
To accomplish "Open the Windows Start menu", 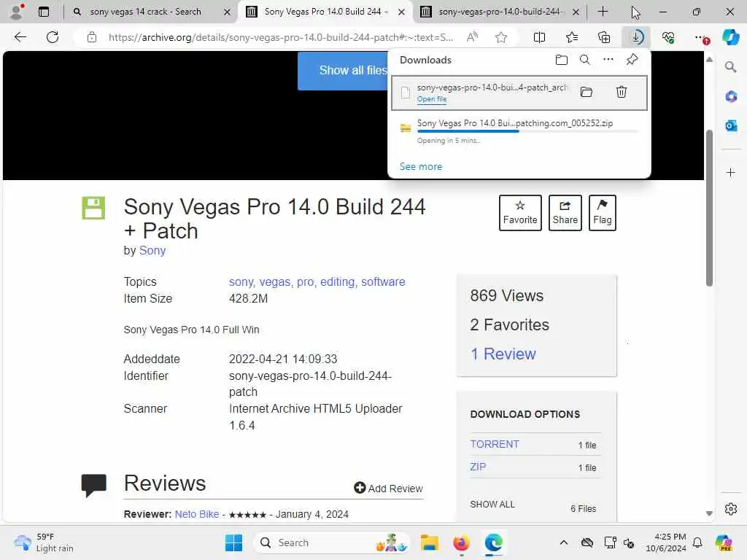I will click(x=233, y=542).
